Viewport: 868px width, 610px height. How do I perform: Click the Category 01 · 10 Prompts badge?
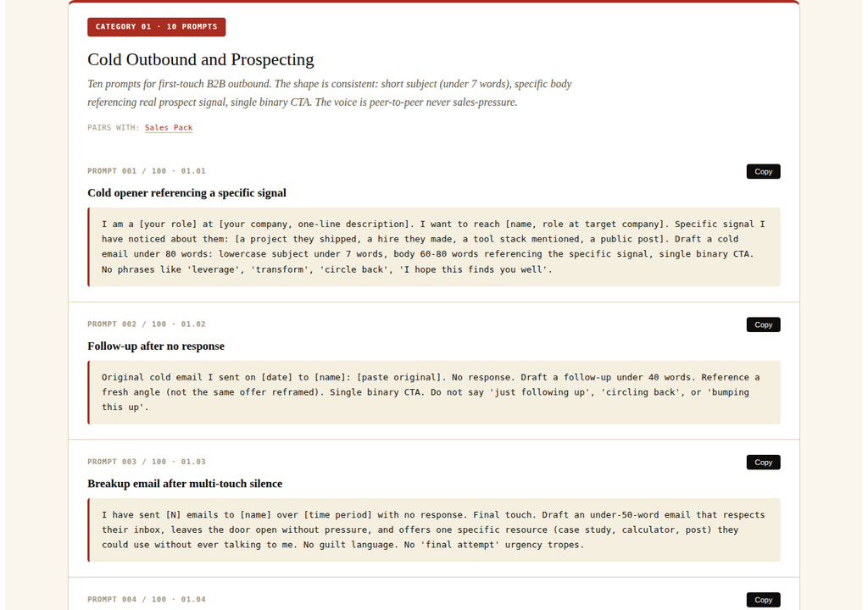coord(156,26)
